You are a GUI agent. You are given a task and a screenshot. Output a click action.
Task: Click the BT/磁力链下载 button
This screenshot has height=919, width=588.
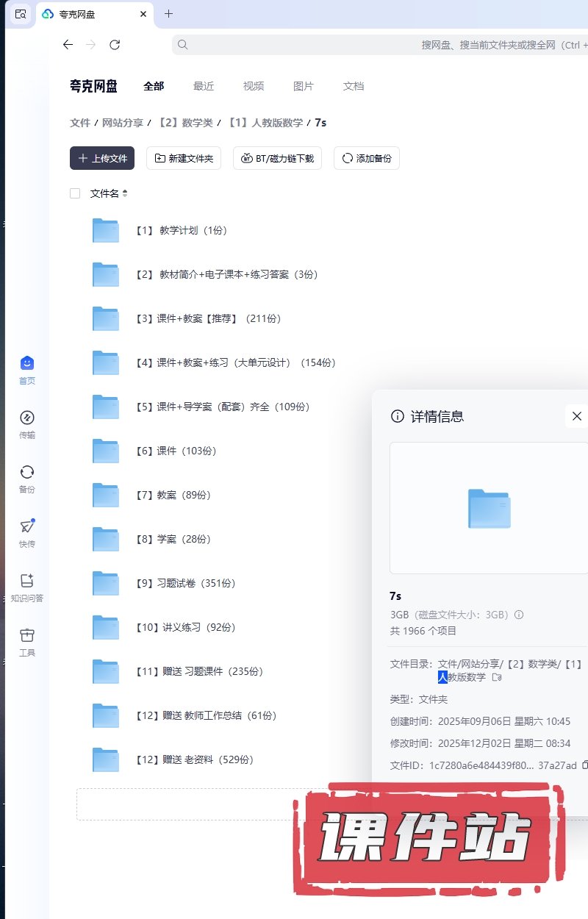pos(277,158)
